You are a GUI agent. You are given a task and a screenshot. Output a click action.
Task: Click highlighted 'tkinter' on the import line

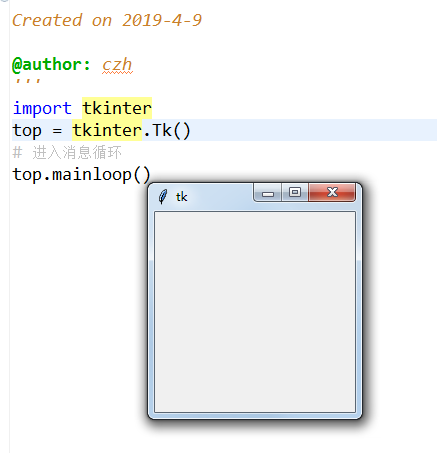117,108
